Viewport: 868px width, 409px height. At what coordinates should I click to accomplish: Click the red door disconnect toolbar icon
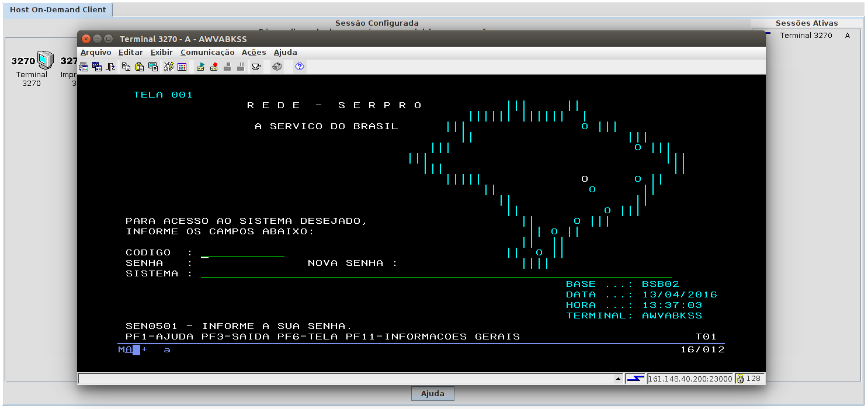(x=110, y=67)
